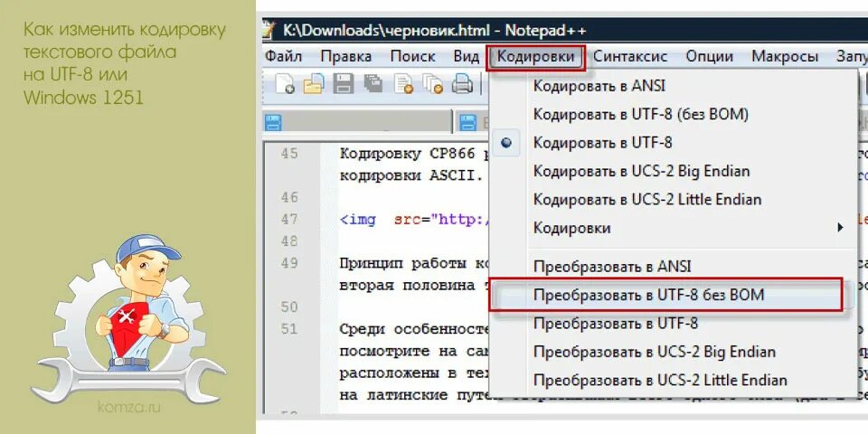868x434 pixels.
Task: Open the Синтаксис menu
Action: point(630,56)
